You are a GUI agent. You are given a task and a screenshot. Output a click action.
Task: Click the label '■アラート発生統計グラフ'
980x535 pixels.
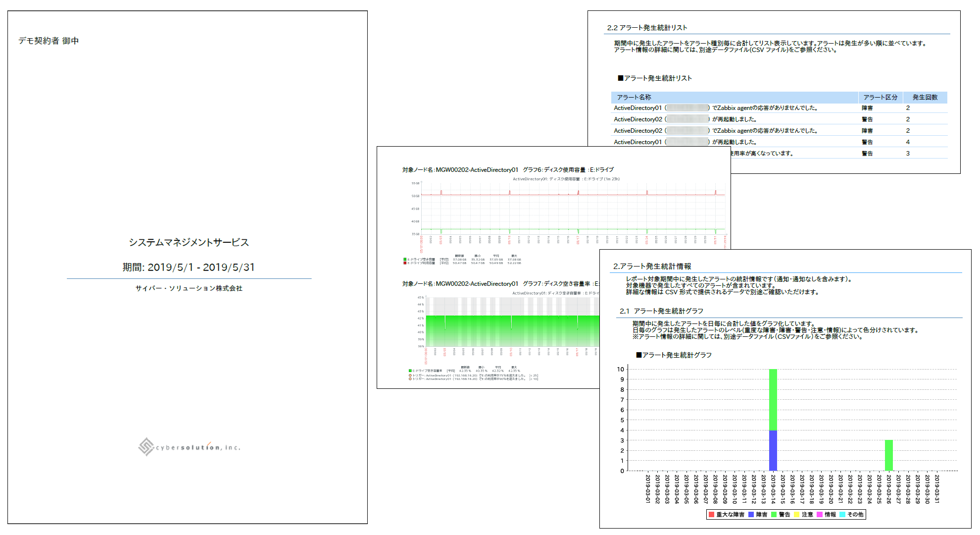point(674,355)
